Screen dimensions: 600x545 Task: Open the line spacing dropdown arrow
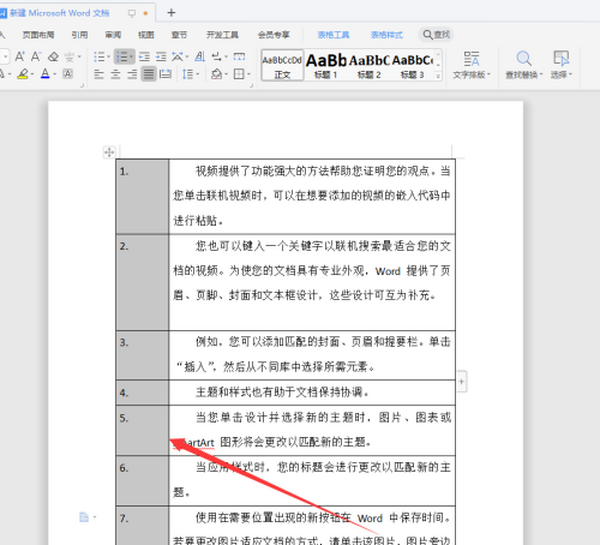coord(197,74)
